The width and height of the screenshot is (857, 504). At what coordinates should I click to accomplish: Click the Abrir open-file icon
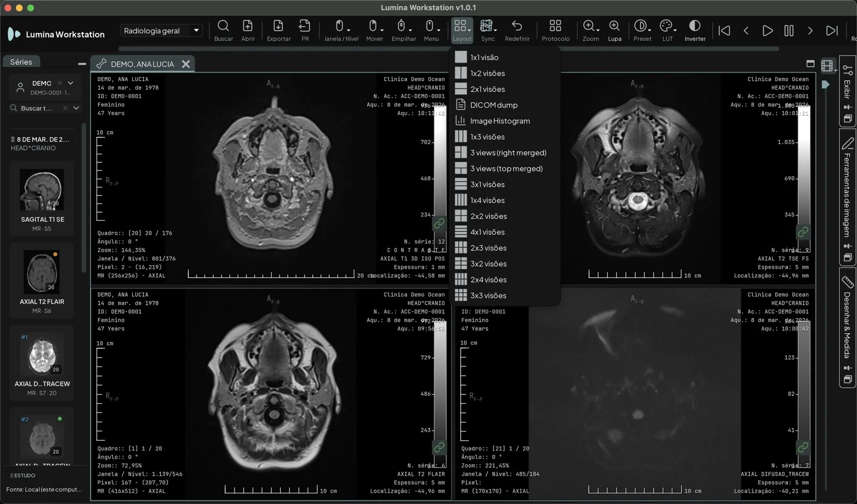248,31
